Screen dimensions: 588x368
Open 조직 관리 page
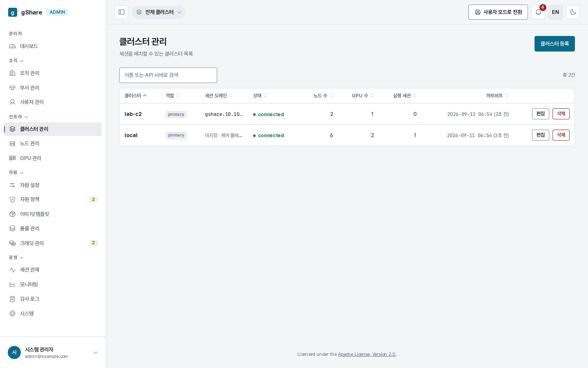pos(53,73)
